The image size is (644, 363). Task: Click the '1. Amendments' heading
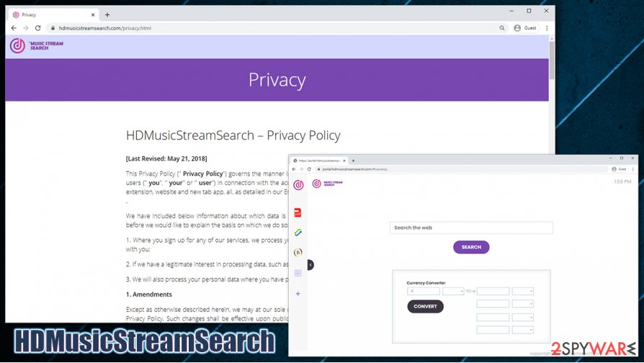coord(148,295)
